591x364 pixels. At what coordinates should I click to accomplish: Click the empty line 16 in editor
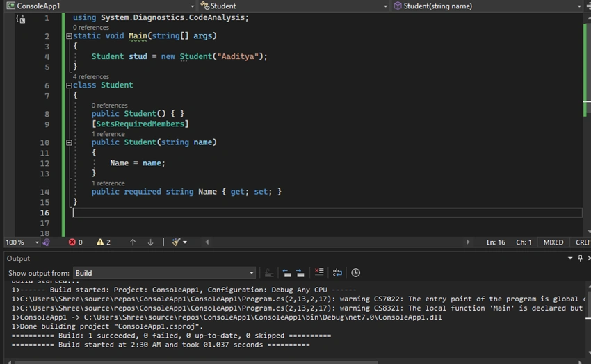click(327, 213)
